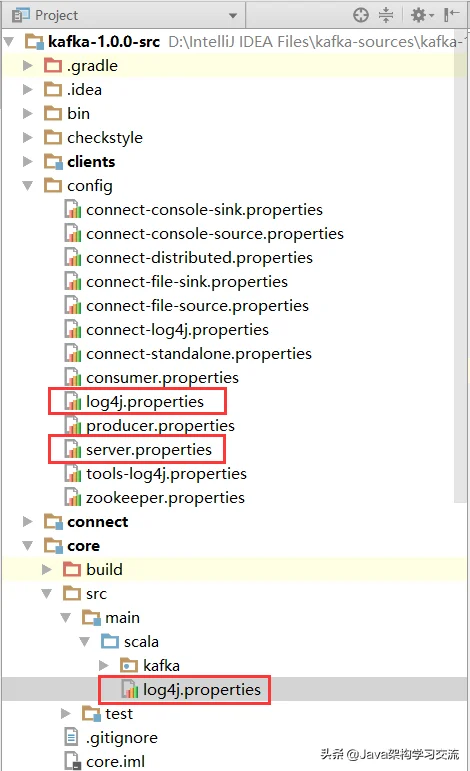
Task: Click the core.iml module file icon
Action: (72, 761)
